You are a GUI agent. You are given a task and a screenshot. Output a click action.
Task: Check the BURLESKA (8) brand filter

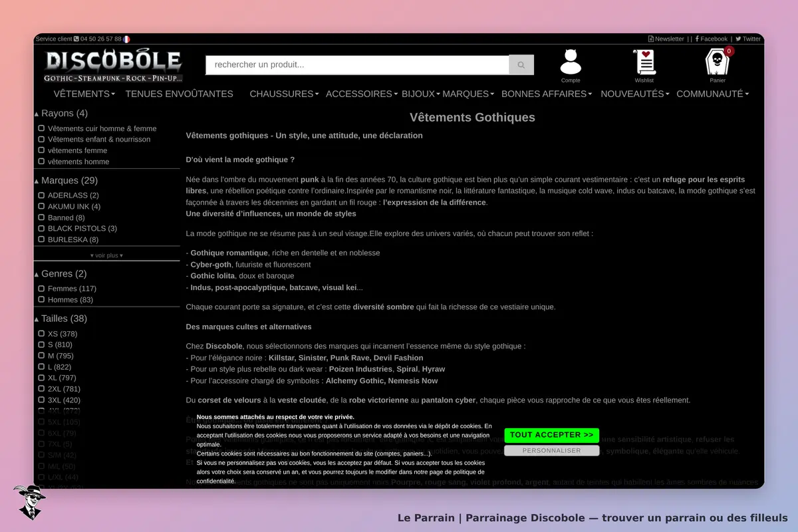click(x=41, y=239)
